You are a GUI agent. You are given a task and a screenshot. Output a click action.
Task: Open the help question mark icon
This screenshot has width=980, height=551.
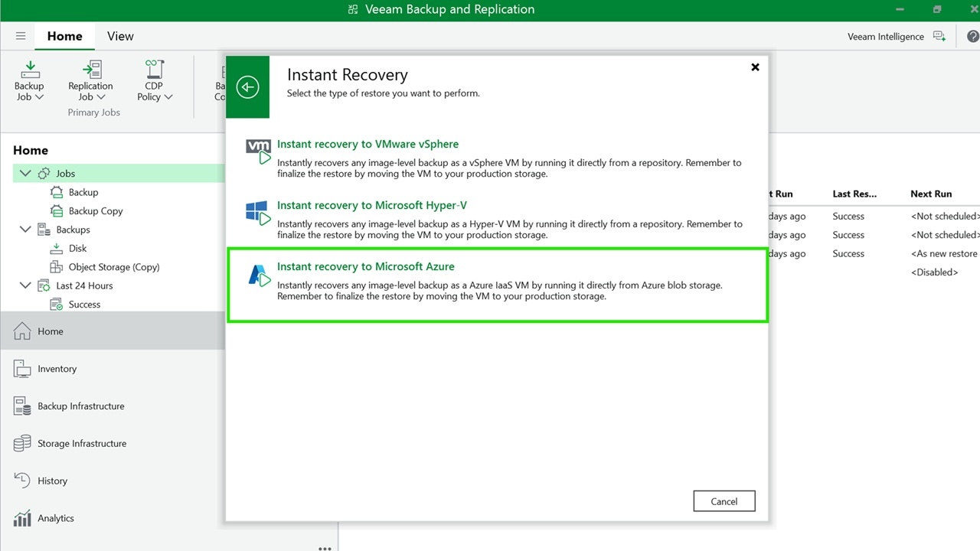pyautogui.click(x=972, y=37)
